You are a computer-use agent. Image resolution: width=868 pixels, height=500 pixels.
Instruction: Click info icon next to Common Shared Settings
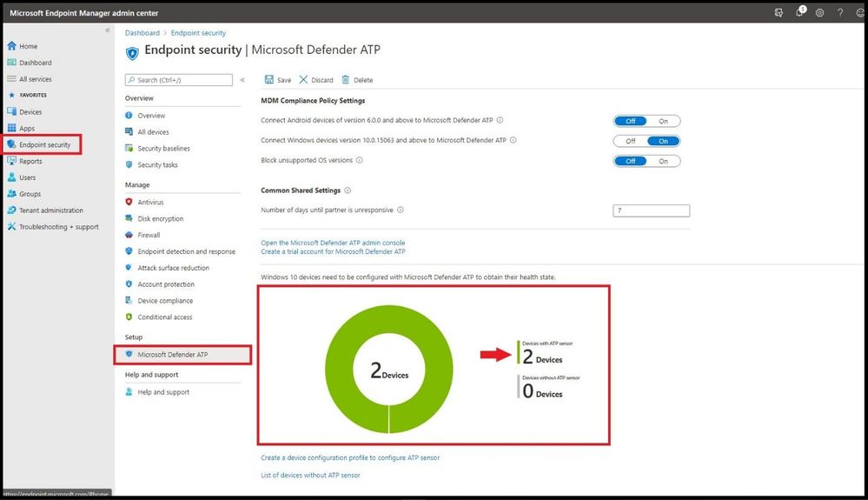348,190
